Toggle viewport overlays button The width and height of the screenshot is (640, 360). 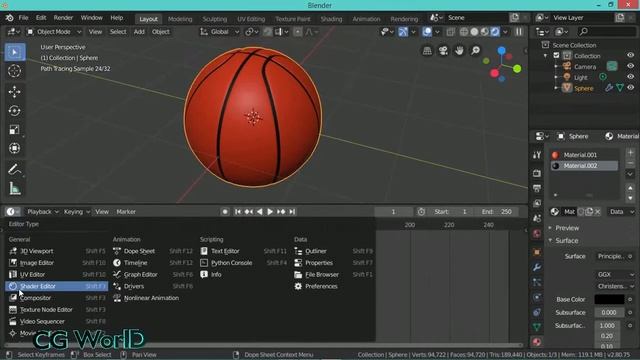(x=427, y=32)
